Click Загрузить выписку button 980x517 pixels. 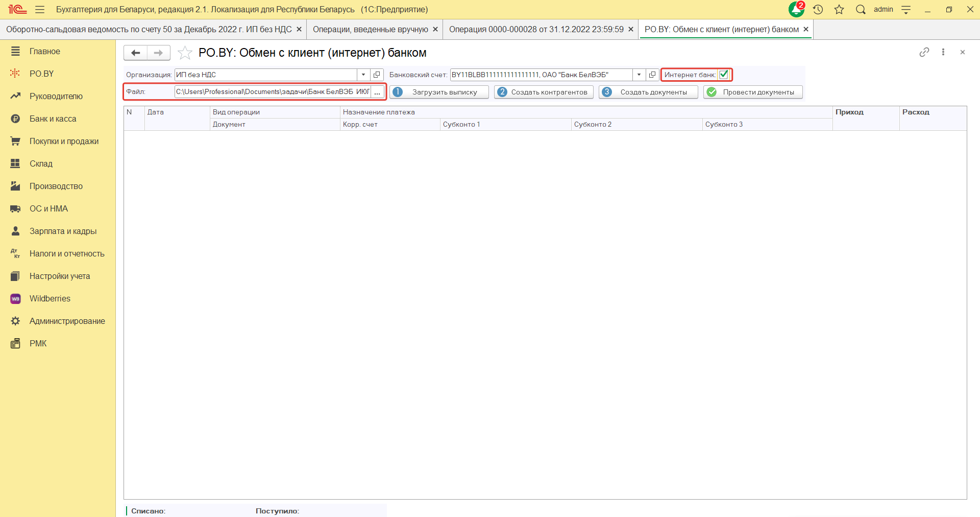[x=439, y=92]
